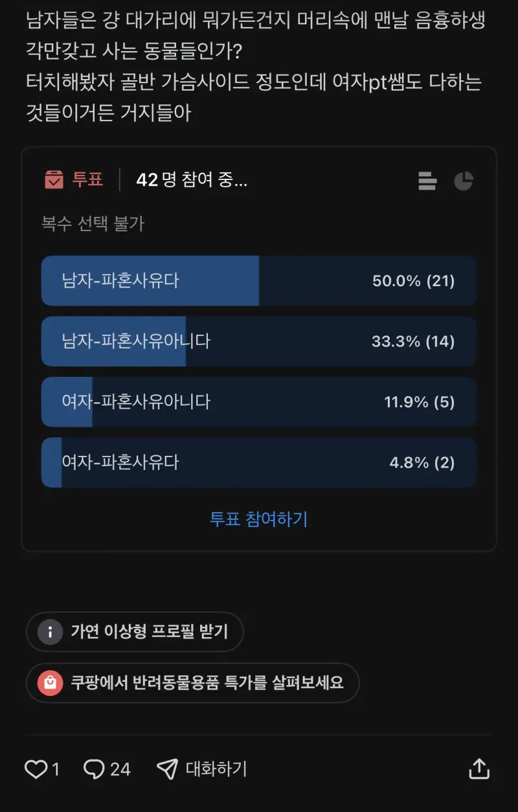The width and height of the screenshot is (518, 812).
Task: Click the 42명 참여 중 participant count
Action: [x=192, y=180]
